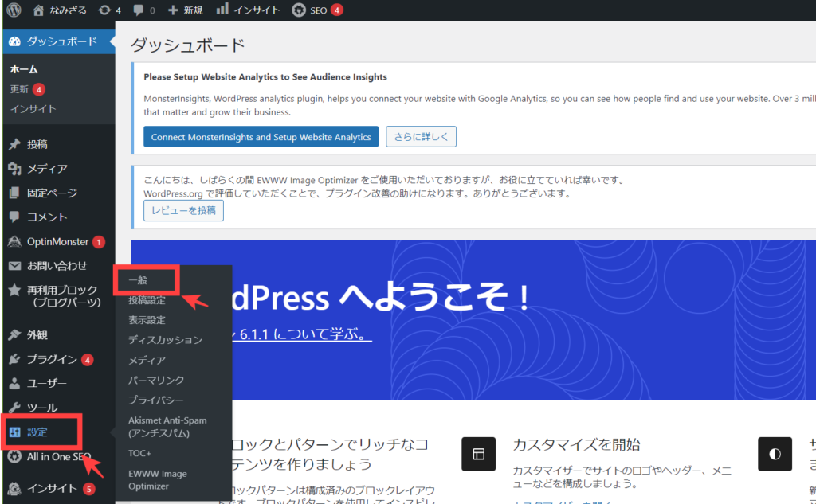Click the half-circle styles icon on the right
The height and width of the screenshot is (504, 816).
point(775,454)
